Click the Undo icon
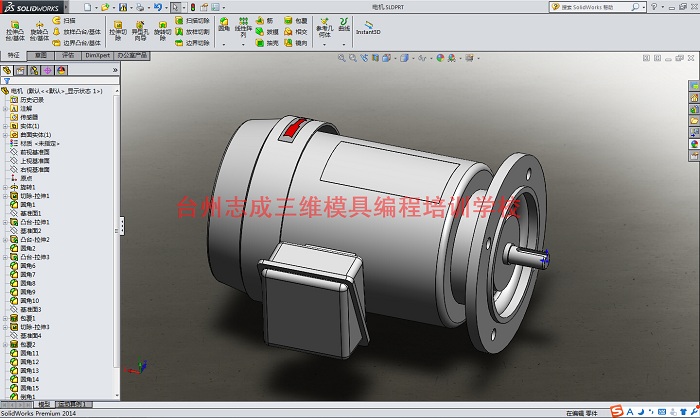Image resolution: width=700 pixels, height=418 pixels. point(158,7)
